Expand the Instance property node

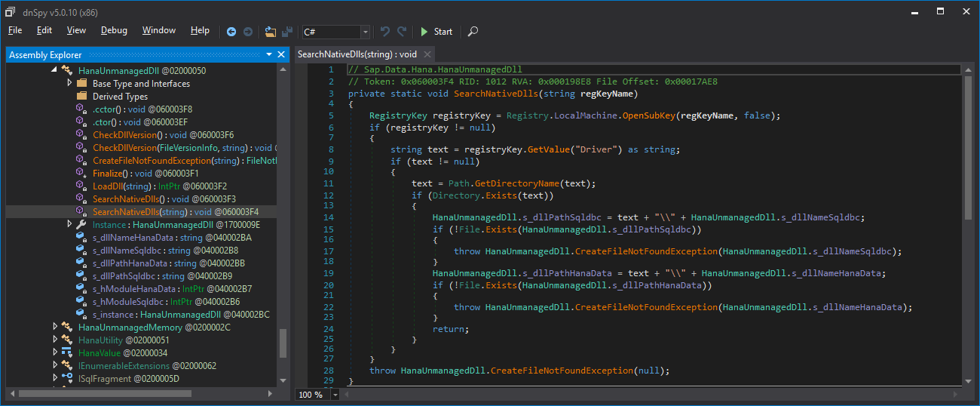pyautogui.click(x=70, y=224)
